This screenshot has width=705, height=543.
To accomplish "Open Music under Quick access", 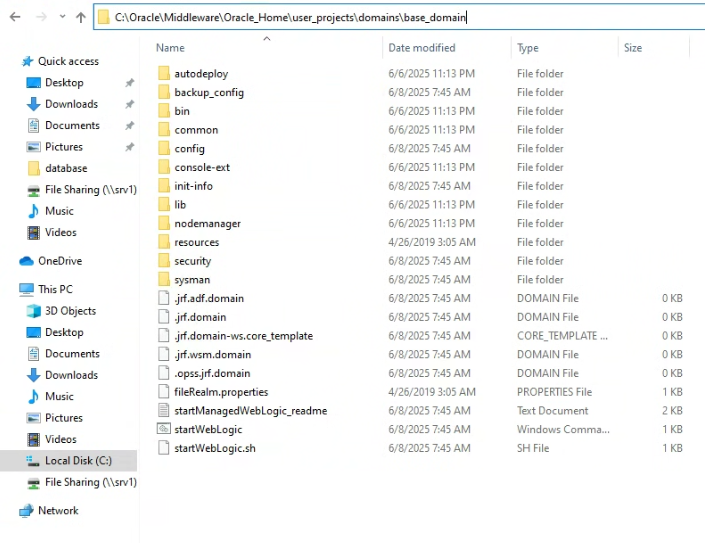I will point(59,211).
